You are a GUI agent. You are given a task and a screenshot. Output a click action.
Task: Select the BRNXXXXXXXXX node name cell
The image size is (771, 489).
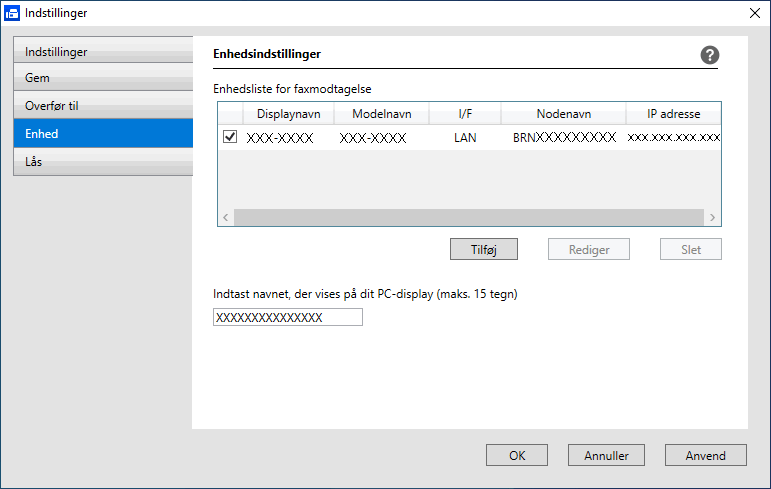point(564,137)
